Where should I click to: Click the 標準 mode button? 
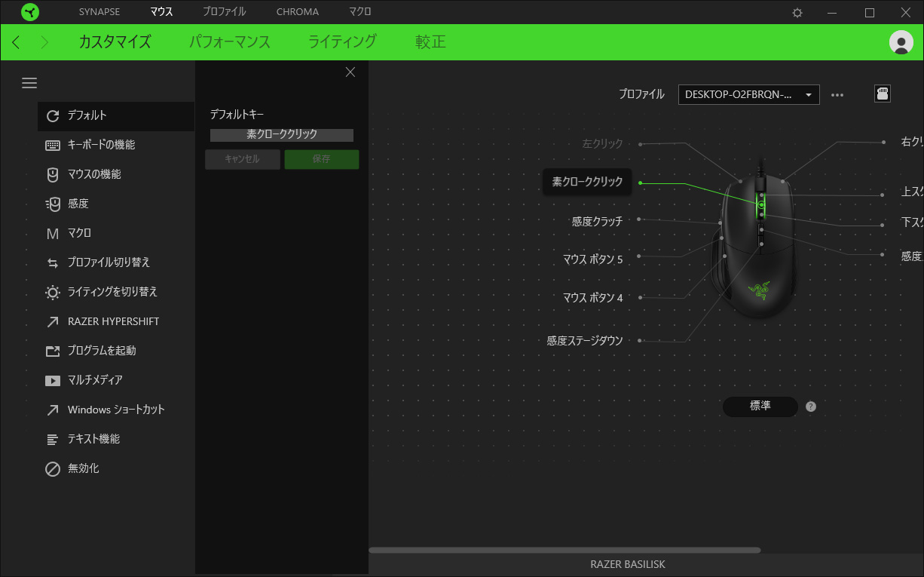(x=760, y=407)
